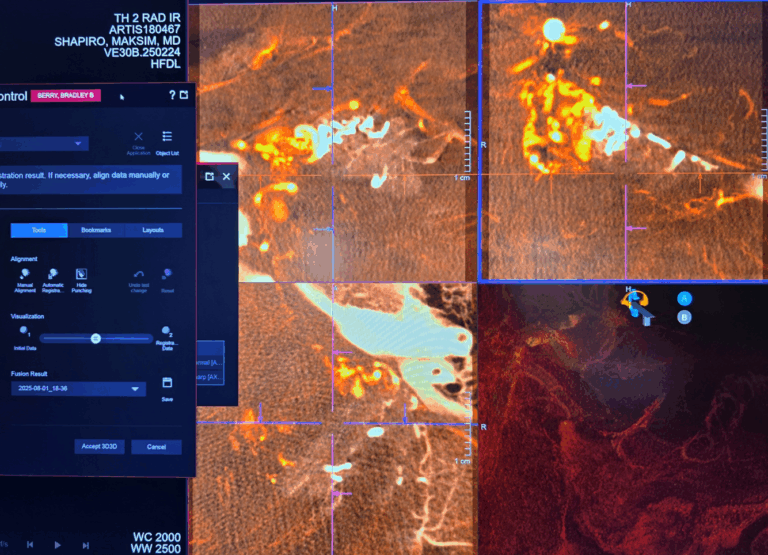Run the Automatic Registration tool
The width and height of the screenshot is (768, 555).
pyautogui.click(x=53, y=274)
